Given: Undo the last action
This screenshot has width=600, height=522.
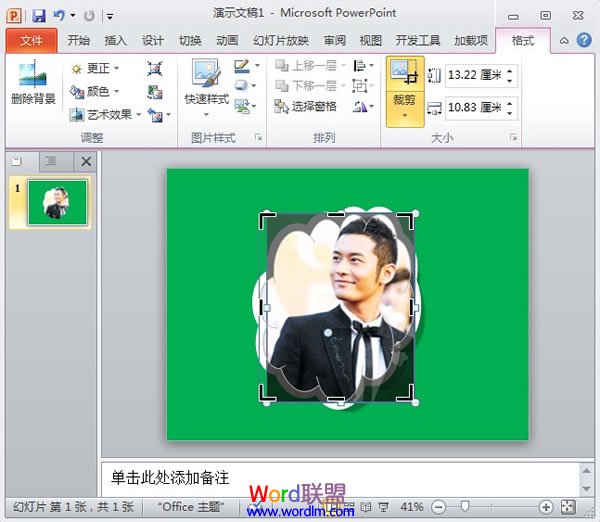Looking at the screenshot, I should (x=59, y=15).
